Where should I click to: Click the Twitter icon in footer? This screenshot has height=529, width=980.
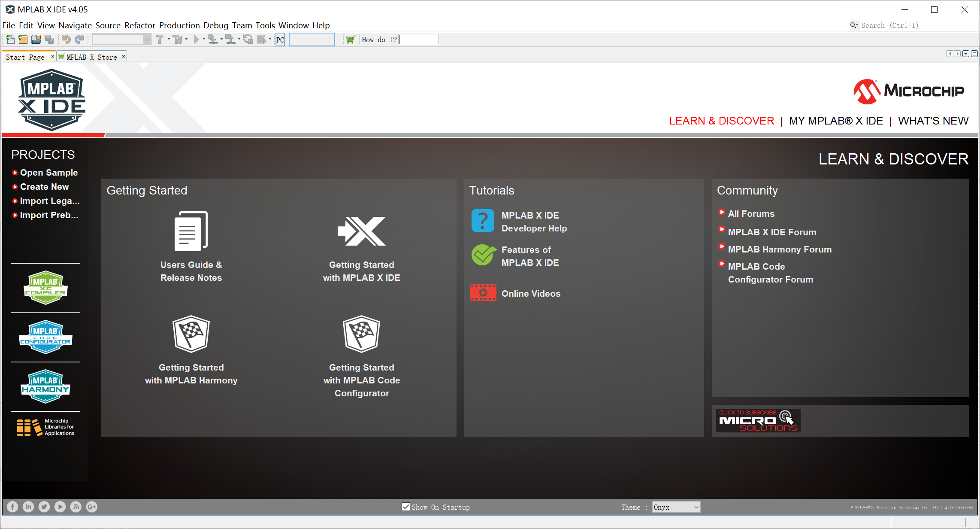[44, 507]
